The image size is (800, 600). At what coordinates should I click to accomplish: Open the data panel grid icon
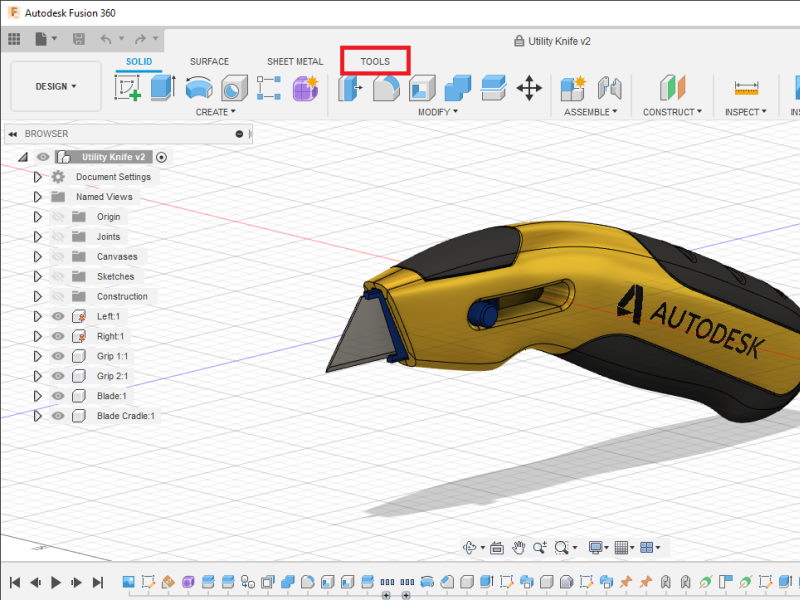click(14, 39)
